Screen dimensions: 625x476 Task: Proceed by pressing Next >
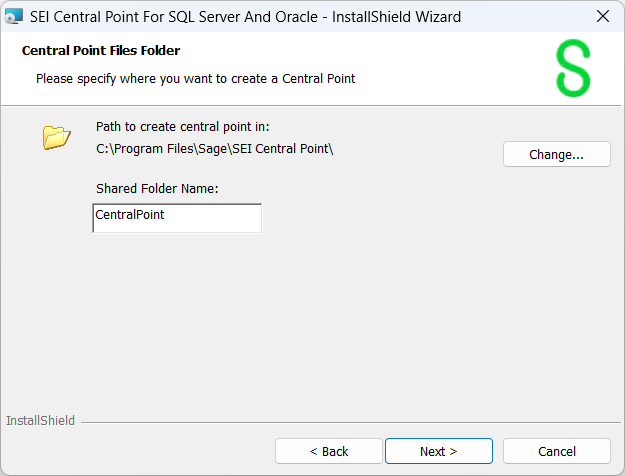438,451
